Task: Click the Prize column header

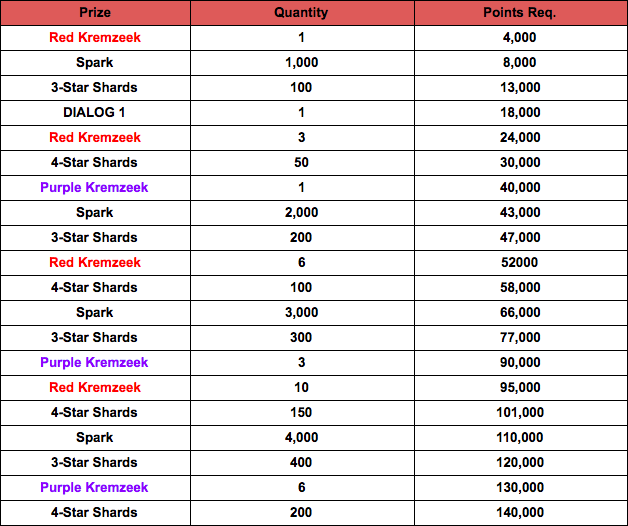Action: click(95, 13)
